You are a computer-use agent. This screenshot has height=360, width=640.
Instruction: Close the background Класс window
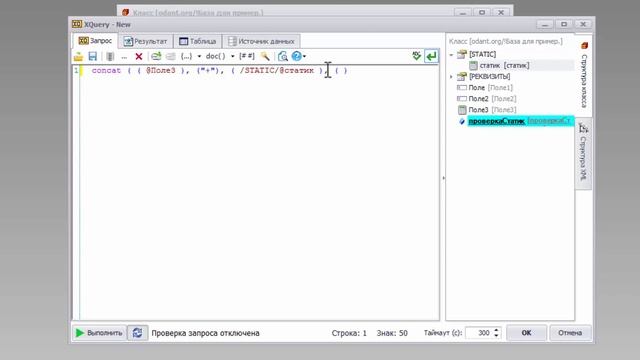(501, 12)
